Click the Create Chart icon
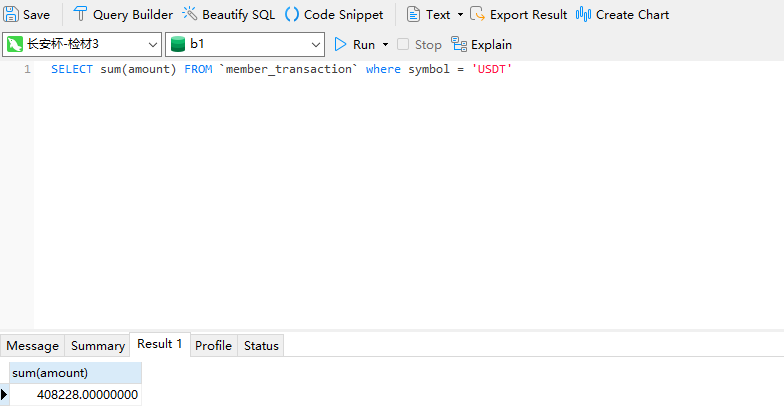The image size is (784, 418). coord(584,15)
